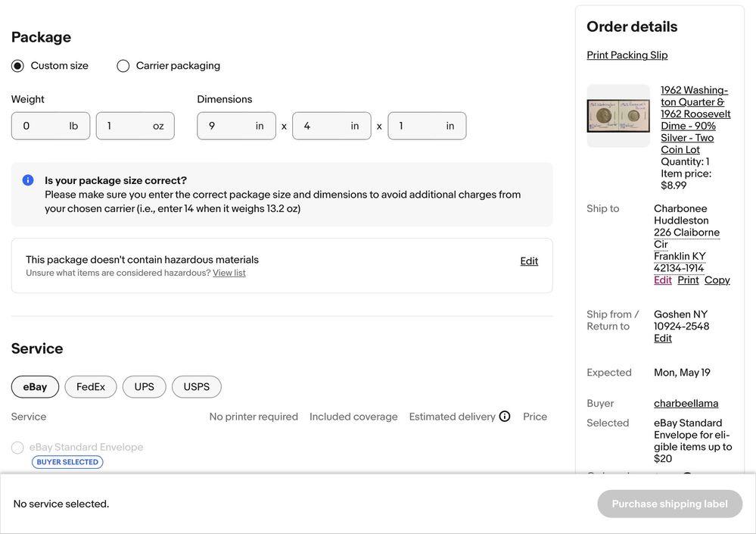Click the Estimated delivery info icon

click(x=504, y=417)
